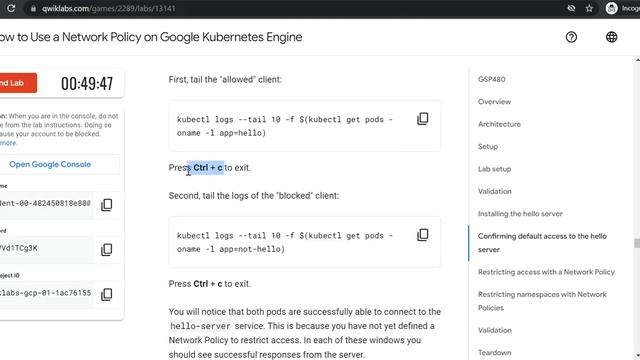Image resolution: width=640 pixels, height=360 pixels.
Task: Jump to first Validation section
Action: coord(495,191)
